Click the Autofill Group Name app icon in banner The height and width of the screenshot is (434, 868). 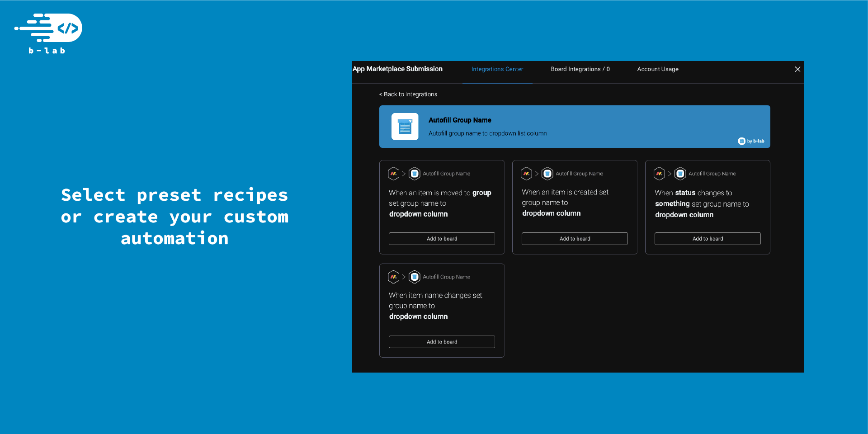405,127
